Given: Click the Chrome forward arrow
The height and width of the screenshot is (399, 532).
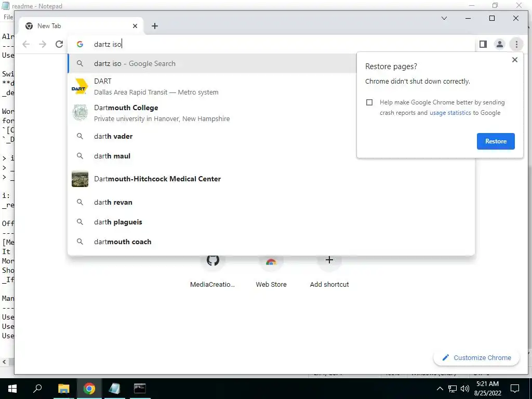Looking at the screenshot, I should point(43,44).
